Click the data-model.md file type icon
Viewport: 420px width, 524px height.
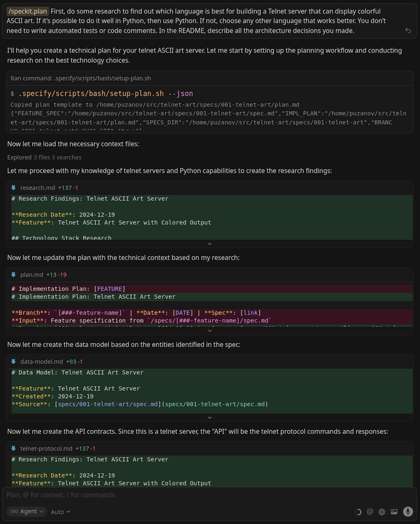(x=14, y=361)
